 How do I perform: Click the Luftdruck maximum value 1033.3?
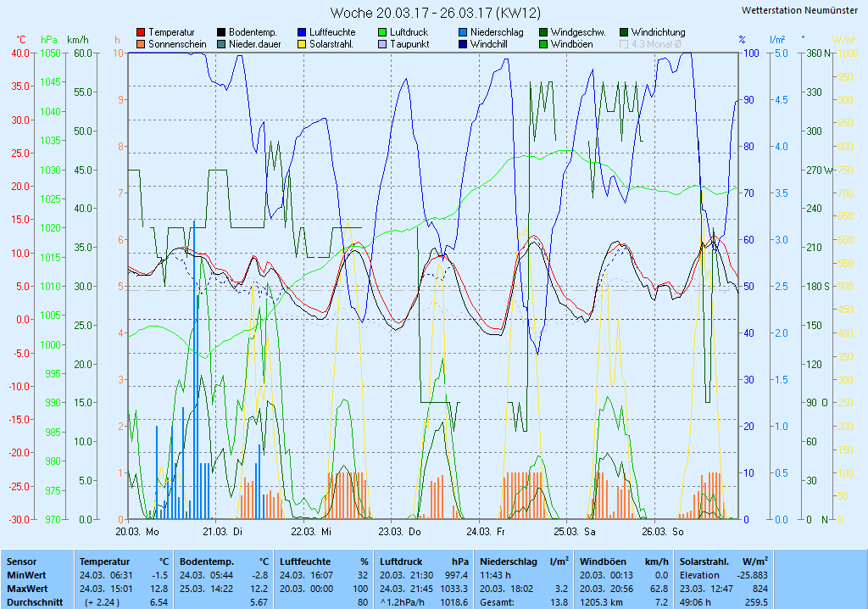454,589
